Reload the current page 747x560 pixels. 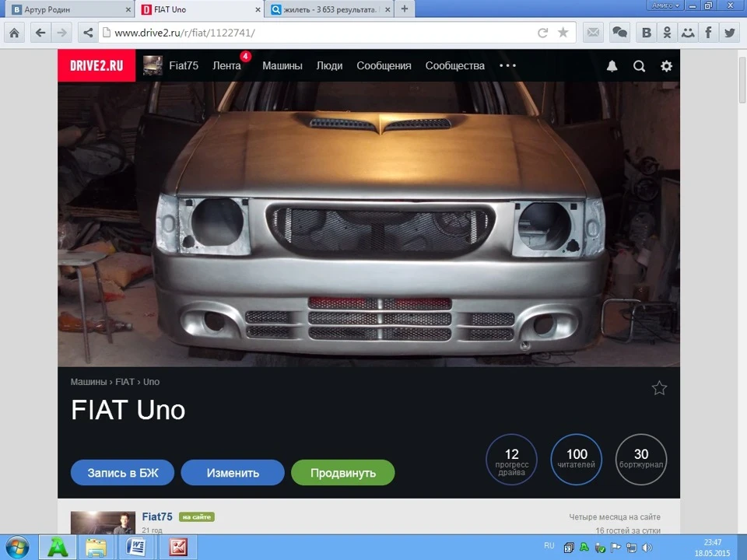click(x=542, y=33)
